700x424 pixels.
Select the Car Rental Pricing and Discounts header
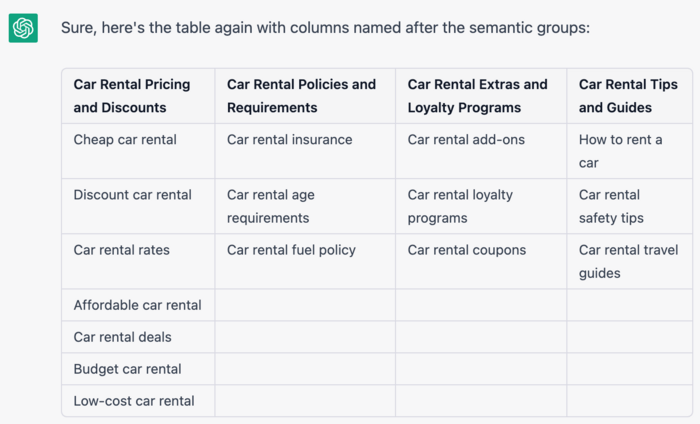point(132,96)
